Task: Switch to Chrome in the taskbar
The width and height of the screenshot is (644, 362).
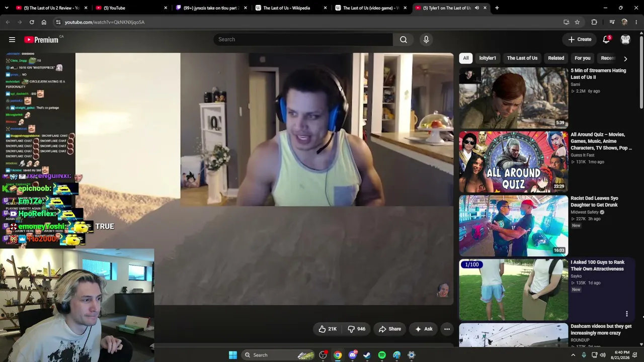Action: pos(338,355)
